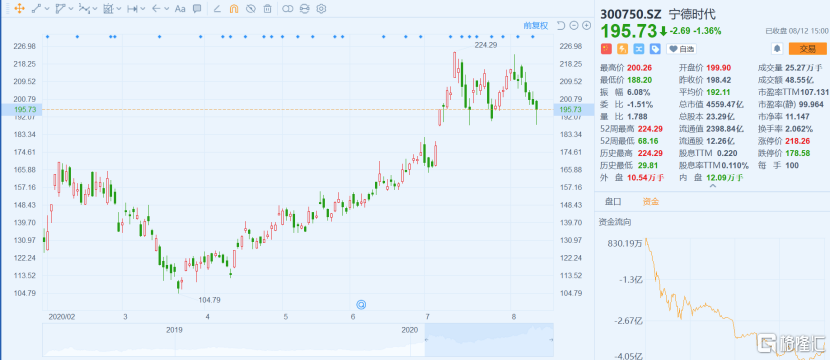Select the range measurement tool
Image resolution: width=832 pixels, height=360 pixels.
pyautogui.click(x=132, y=8)
